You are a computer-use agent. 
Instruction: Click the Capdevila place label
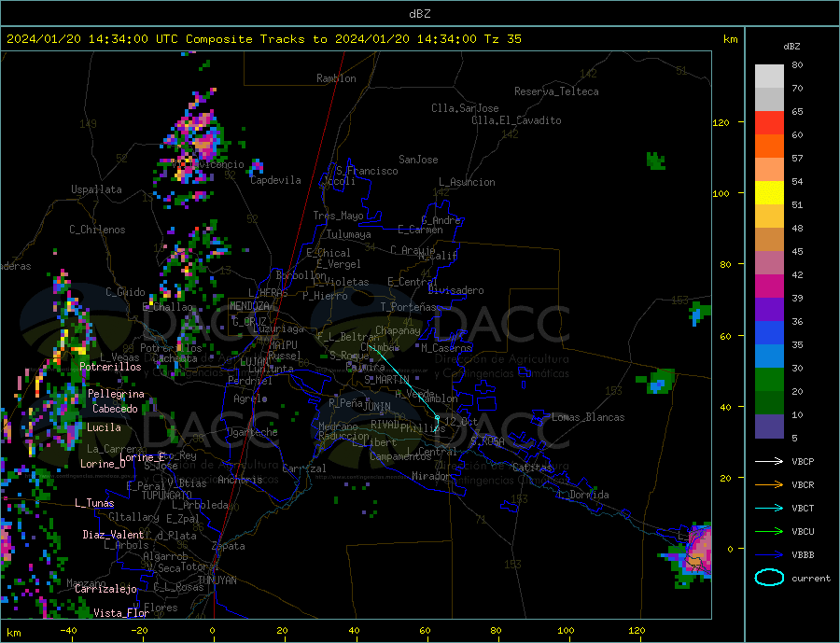[x=275, y=180]
